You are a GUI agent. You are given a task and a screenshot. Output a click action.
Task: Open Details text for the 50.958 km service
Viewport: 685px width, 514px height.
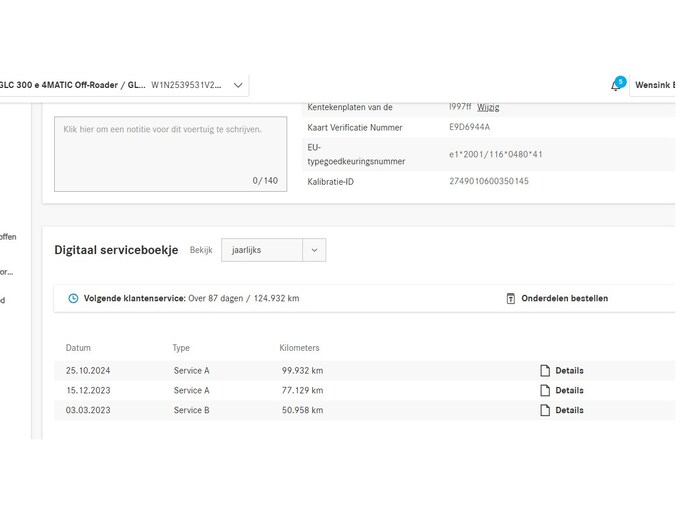tap(569, 410)
